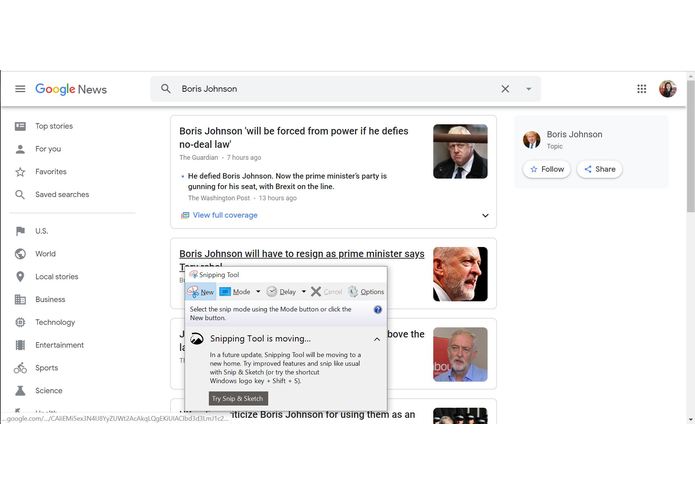695x494 pixels.
Task: Click New in Snipping Tool
Action: (200, 292)
